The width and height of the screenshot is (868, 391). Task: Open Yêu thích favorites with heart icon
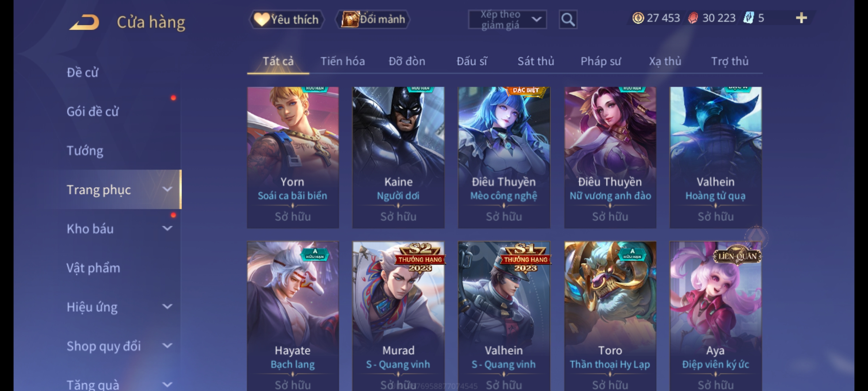[x=286, y=19]
